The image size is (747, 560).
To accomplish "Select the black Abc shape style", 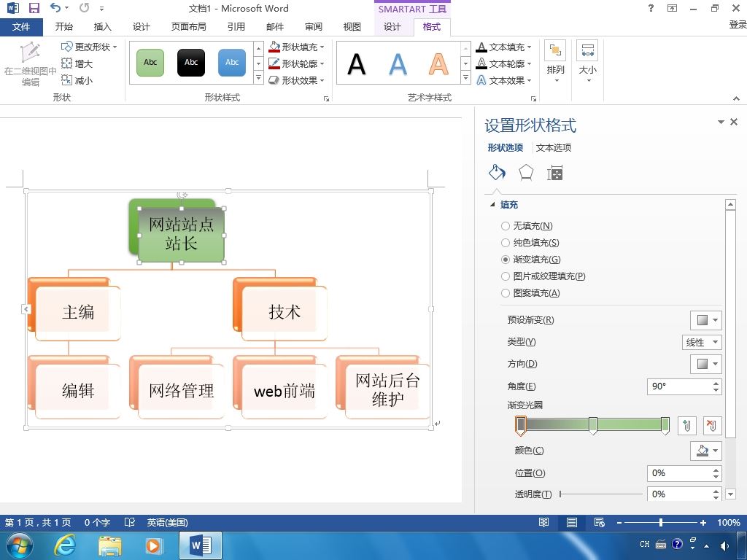I will point(191,63).
